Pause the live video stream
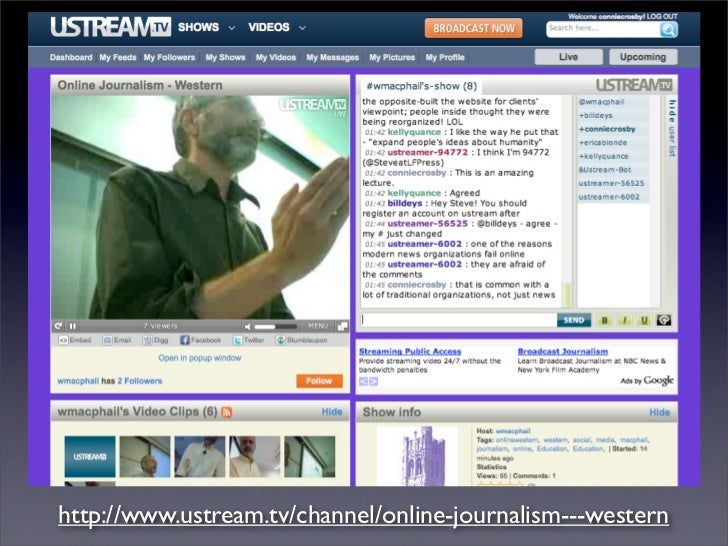Screen dimensions: 728x546 72,326
